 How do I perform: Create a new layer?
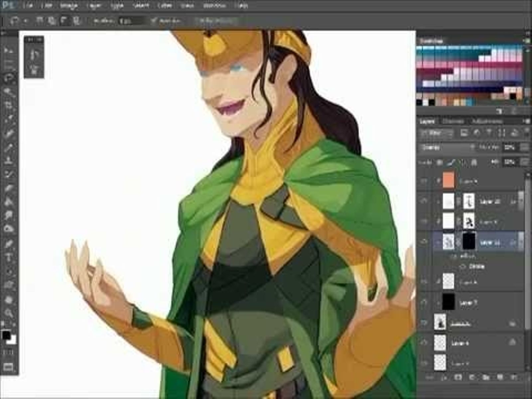(500, 378)
